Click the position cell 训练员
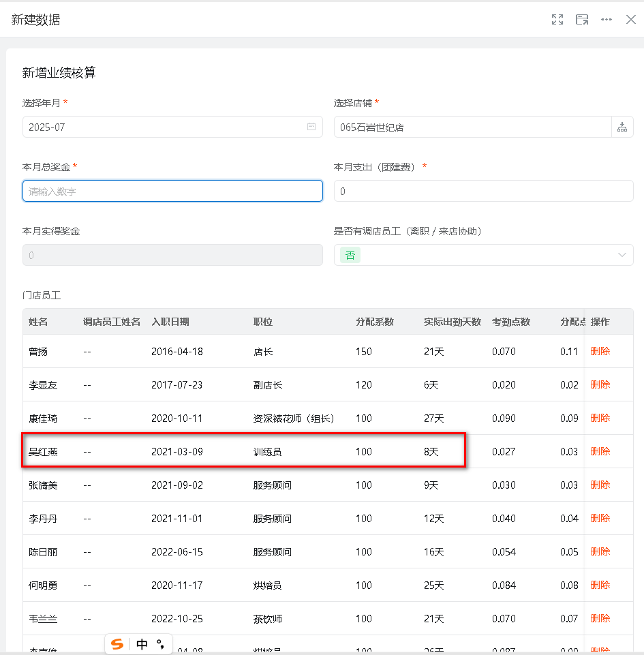Screen dimensions: 644x655 (x=267, y=452)
